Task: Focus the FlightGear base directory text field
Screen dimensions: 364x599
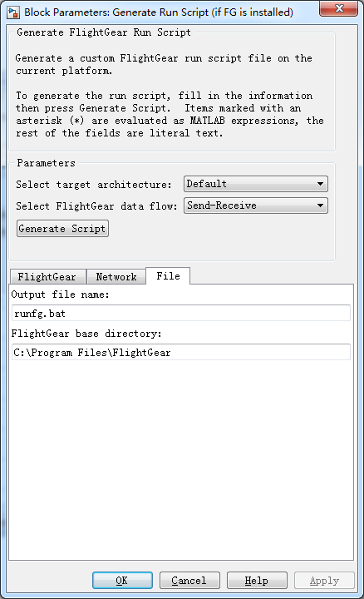Action: pos(181,352)
